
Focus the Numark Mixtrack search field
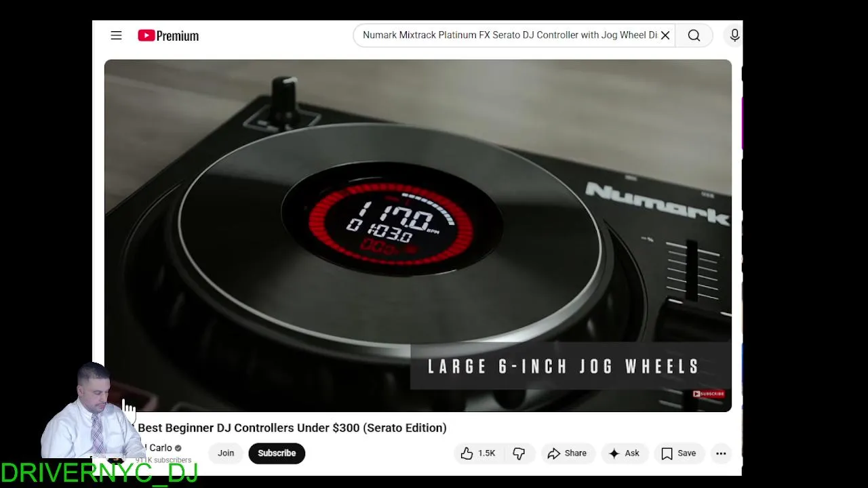(509, 35)
